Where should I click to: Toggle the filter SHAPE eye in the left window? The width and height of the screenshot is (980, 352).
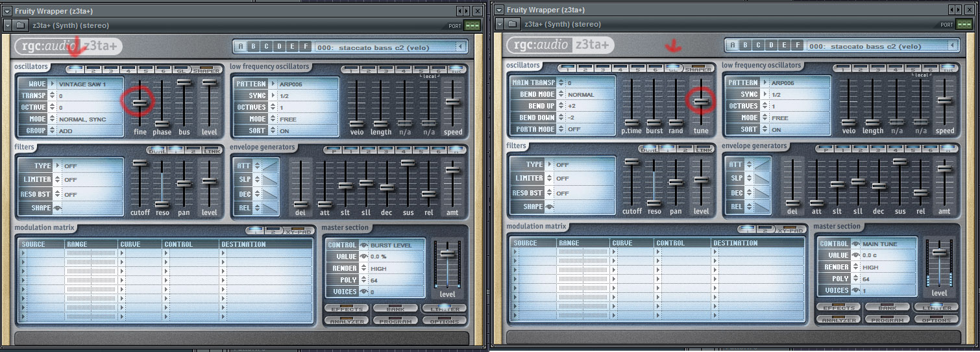coord(58,208)
